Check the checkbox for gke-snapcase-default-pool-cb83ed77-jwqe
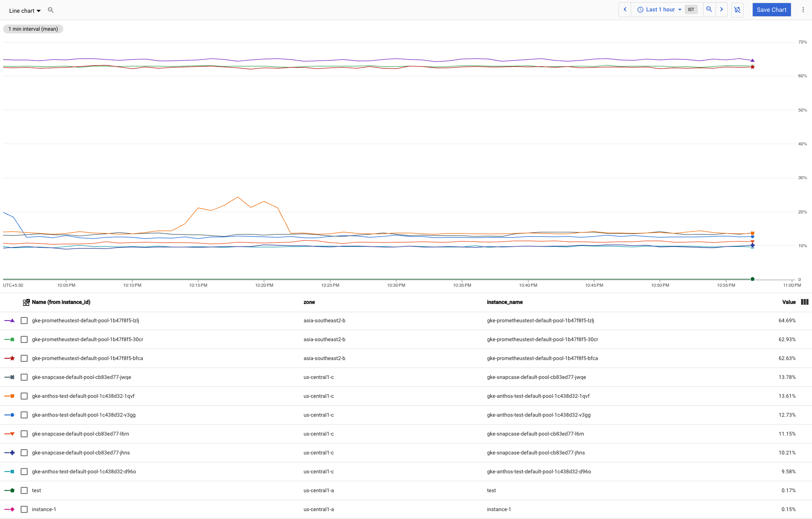This screenshot has width=812, height=519. point(24,377)
